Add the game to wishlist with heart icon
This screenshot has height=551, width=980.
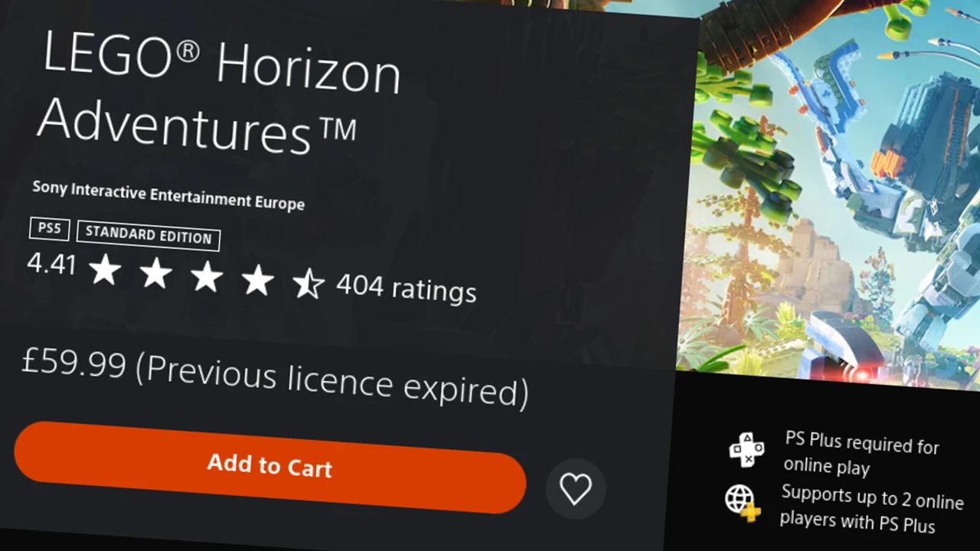(x=576, y=488)
